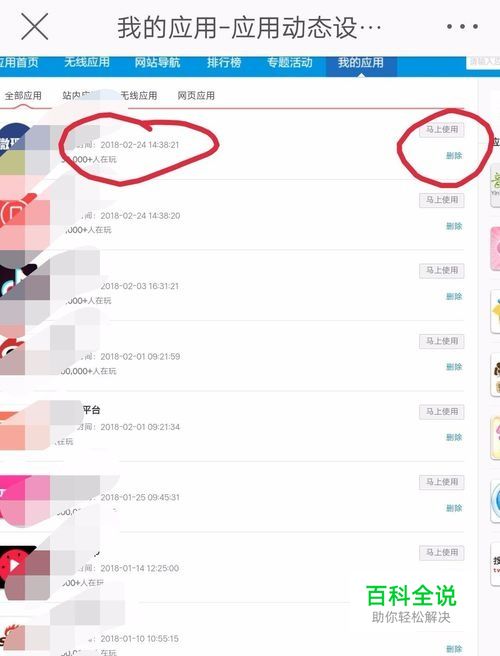Delete the app added 2018-02-03 16:31:21
This screenshot has width=500, height=656.
(454, 297)
